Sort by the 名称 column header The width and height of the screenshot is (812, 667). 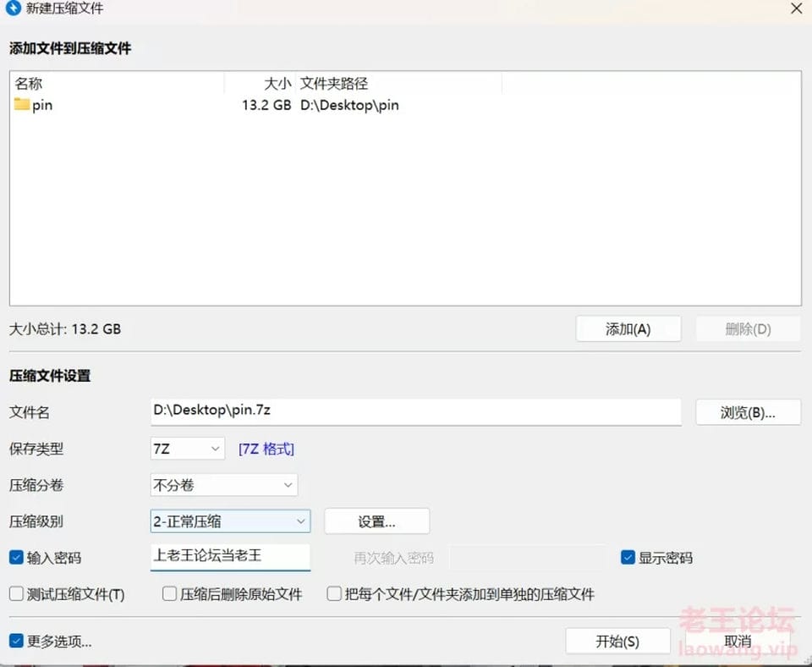pyautogui.click(x=117, y=83)
